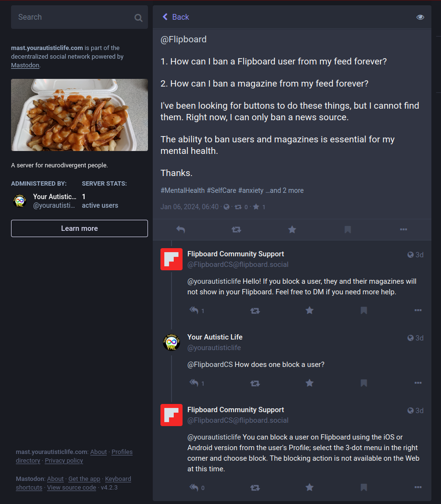This screenshot has width=441, height=504.
Task: Bookmark the main @Flipboard post
Action: [x=348, y=229]
